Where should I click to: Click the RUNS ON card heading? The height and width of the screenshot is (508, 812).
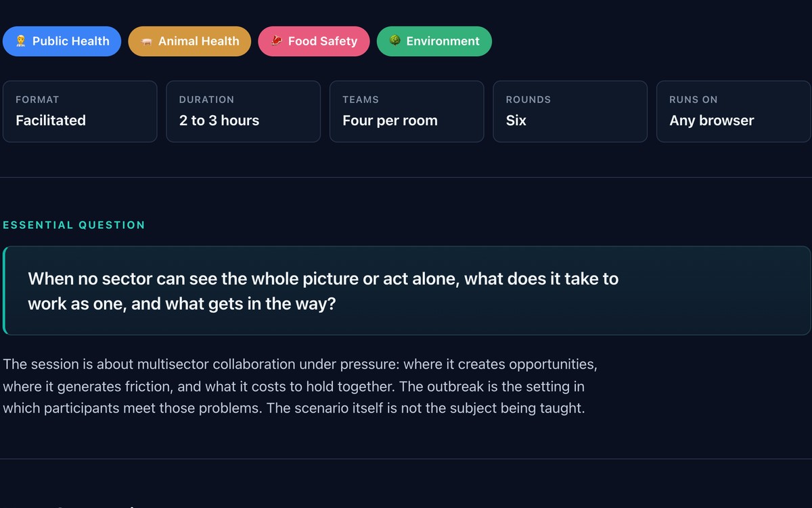pos(694,100)
